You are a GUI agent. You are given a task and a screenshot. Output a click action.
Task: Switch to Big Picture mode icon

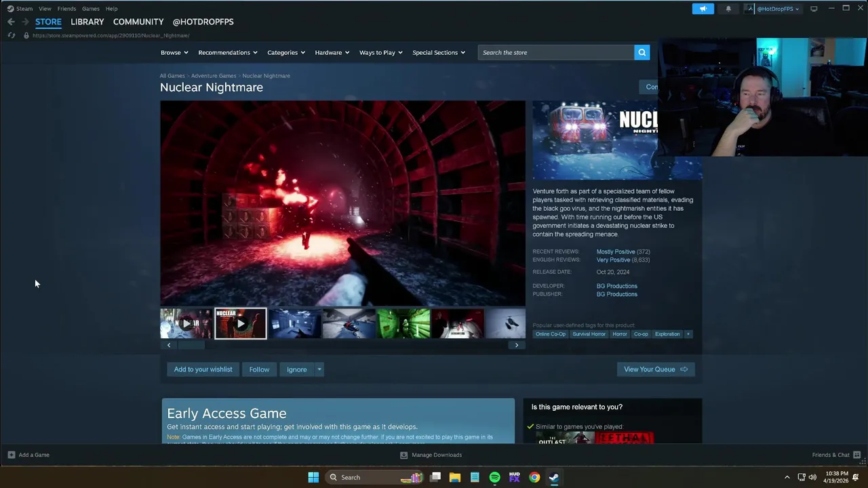coord(814,9)
